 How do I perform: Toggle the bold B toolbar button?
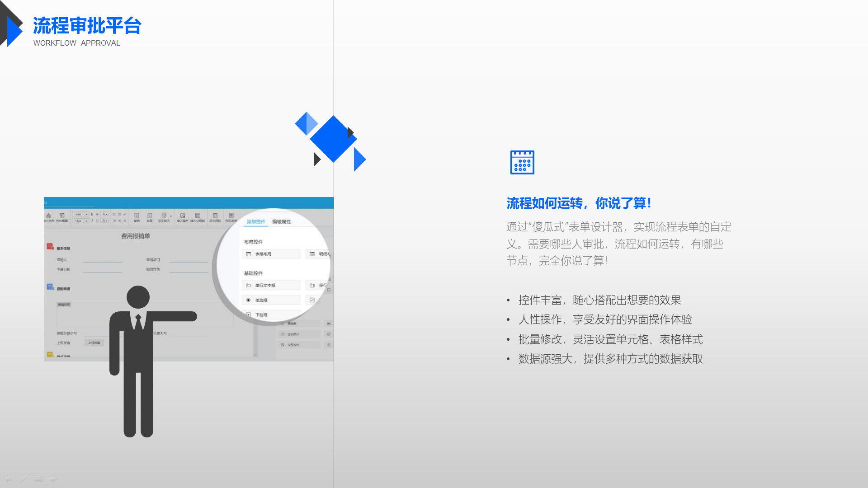coord(92,215)
